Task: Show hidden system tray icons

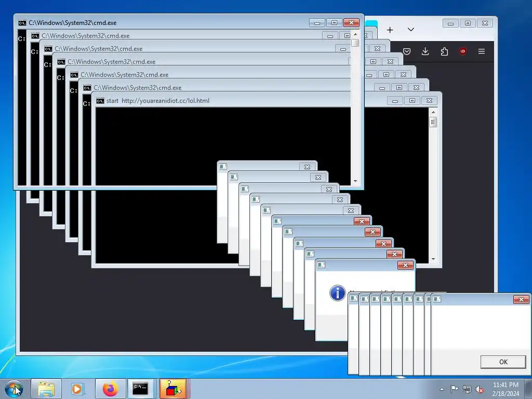Action: 442,389
